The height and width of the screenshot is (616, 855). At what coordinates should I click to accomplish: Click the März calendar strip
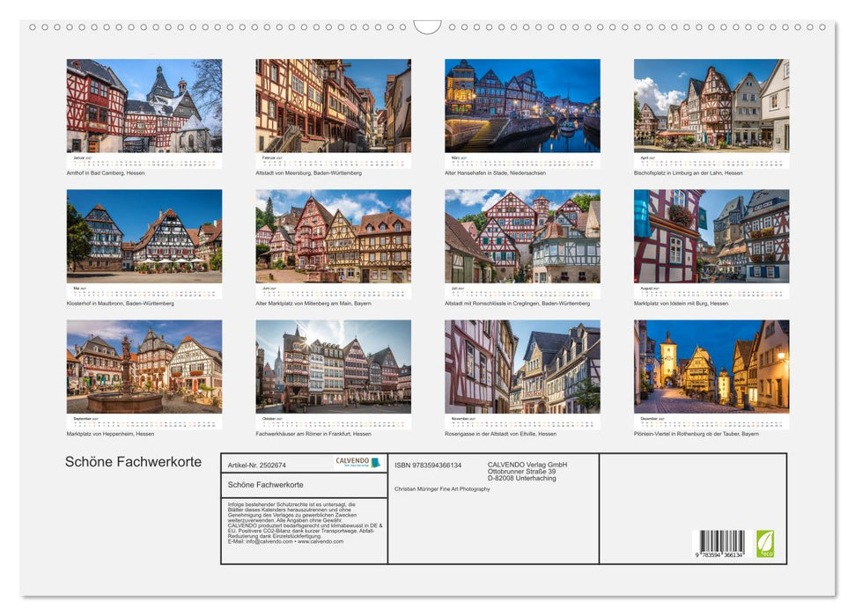(x=522, y=161)
